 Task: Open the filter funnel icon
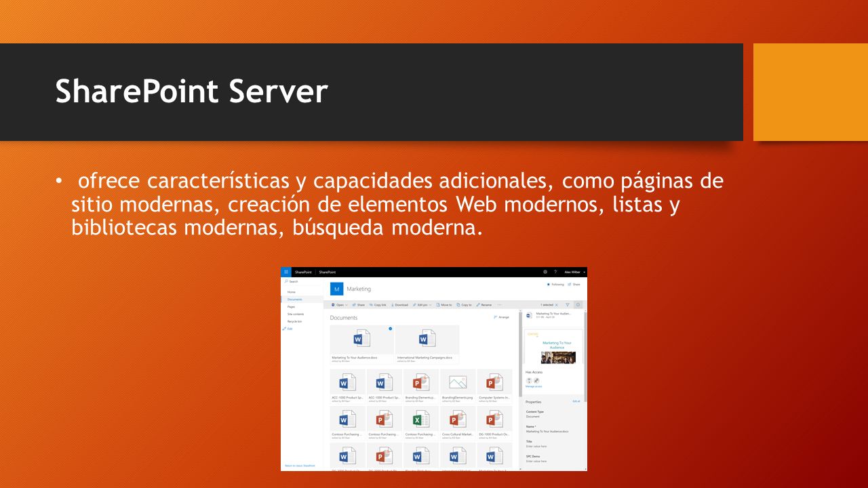(568, 305)
